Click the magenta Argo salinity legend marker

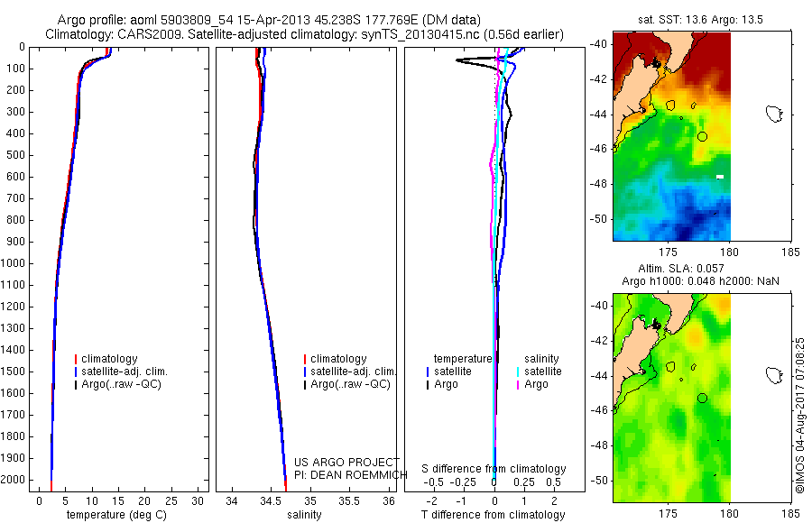518,385
